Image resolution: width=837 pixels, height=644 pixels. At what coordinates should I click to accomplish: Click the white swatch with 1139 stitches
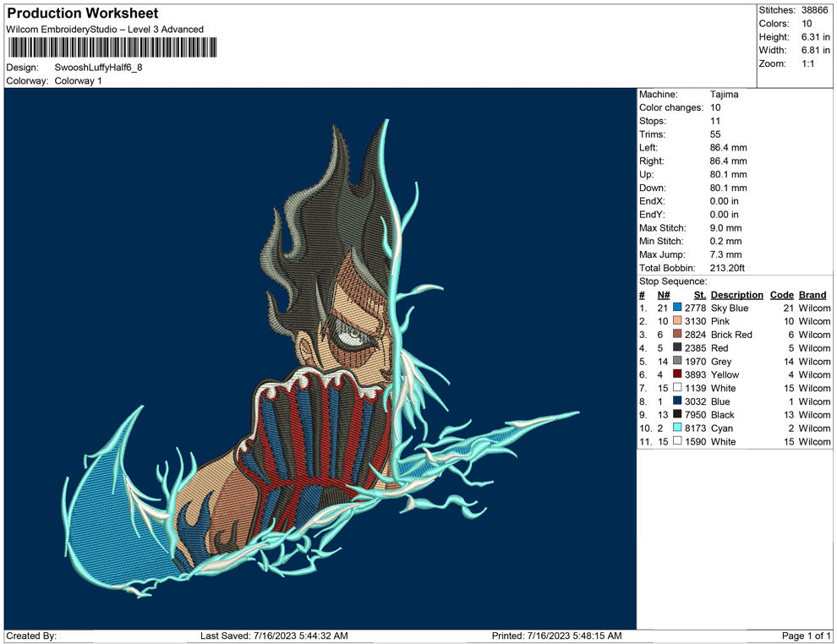point(677,388)
